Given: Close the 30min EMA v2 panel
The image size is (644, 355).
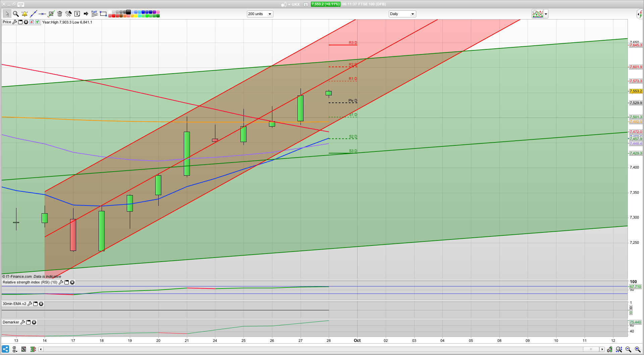Looking at the screenshot, I should click(x=41, y=304).
